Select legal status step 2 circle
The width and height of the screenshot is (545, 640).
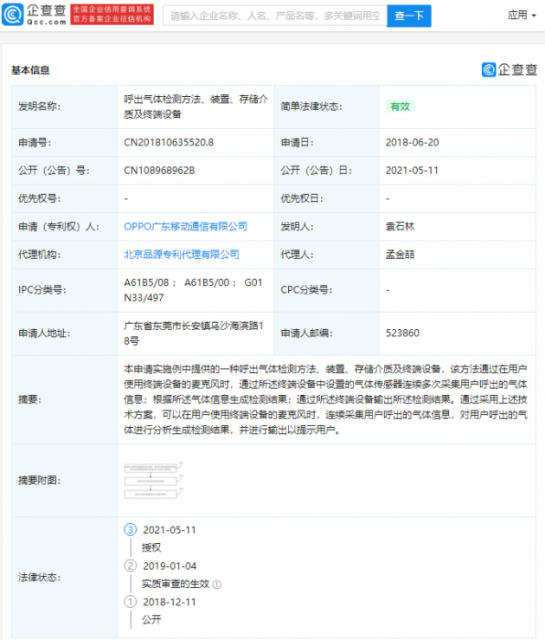pos(130,566)
